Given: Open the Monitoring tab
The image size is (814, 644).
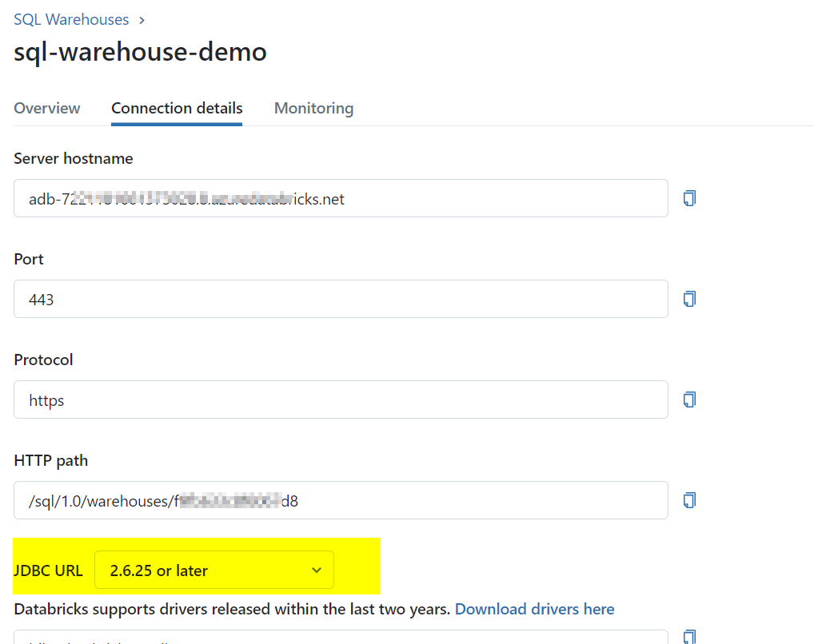Looking at the screenshot, I should 313,108.
